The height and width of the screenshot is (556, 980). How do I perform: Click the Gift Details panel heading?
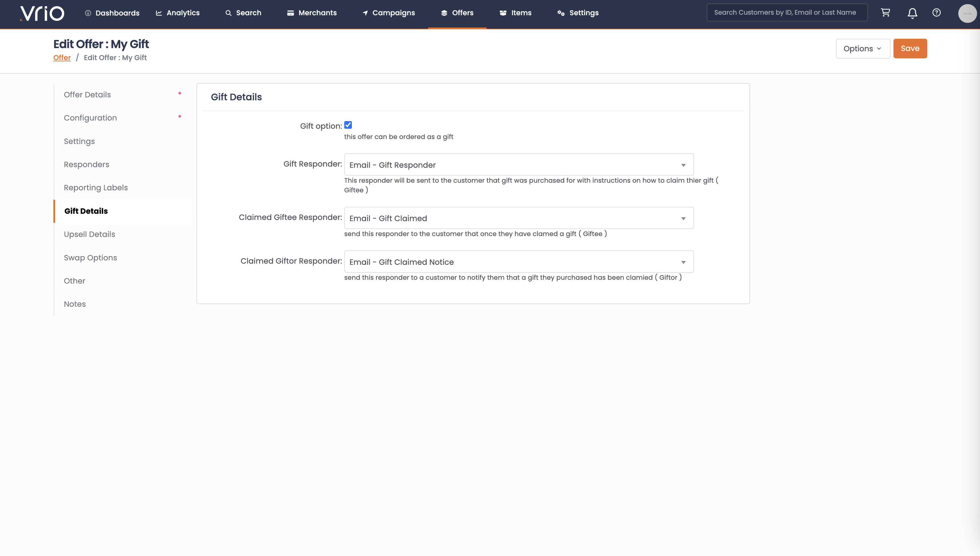236,97
